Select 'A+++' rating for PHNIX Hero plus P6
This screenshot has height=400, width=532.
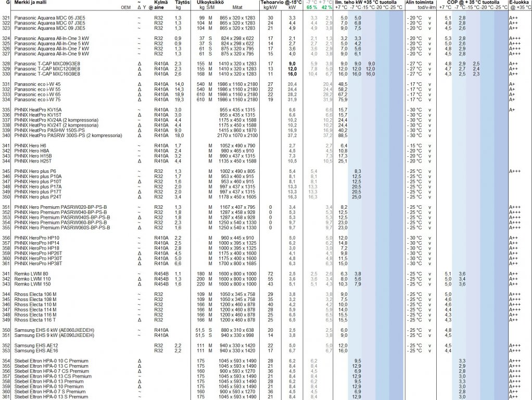[515, 171]
